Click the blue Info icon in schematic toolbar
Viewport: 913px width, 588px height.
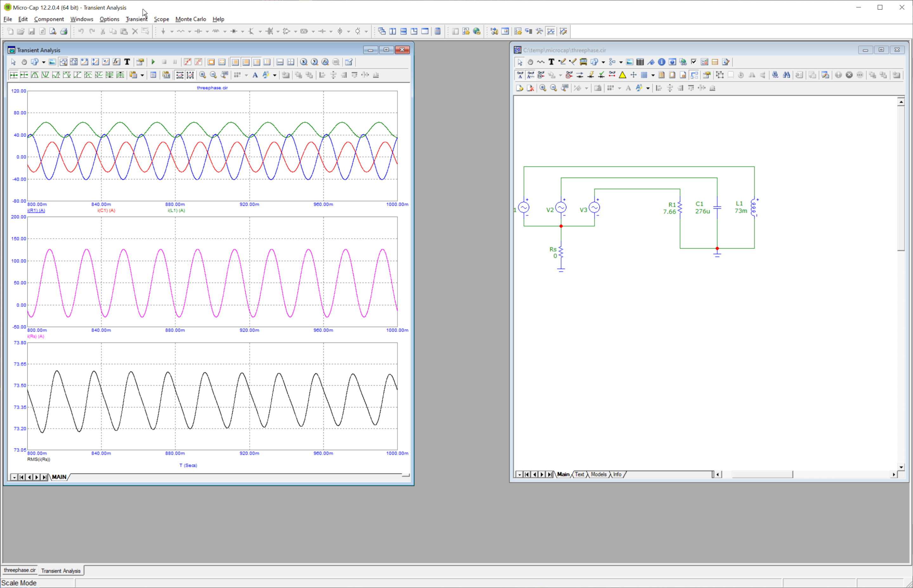662,62
